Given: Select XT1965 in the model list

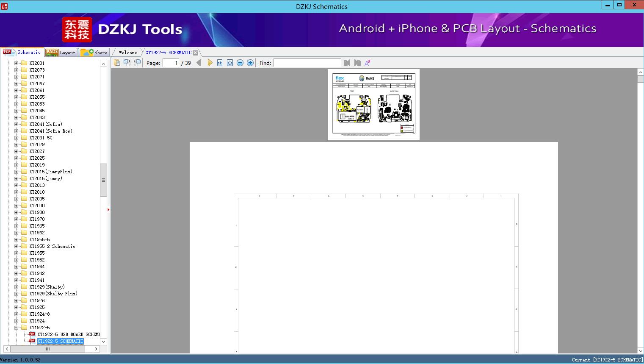Looking at the screenshot, I should (x=37, y=226).
